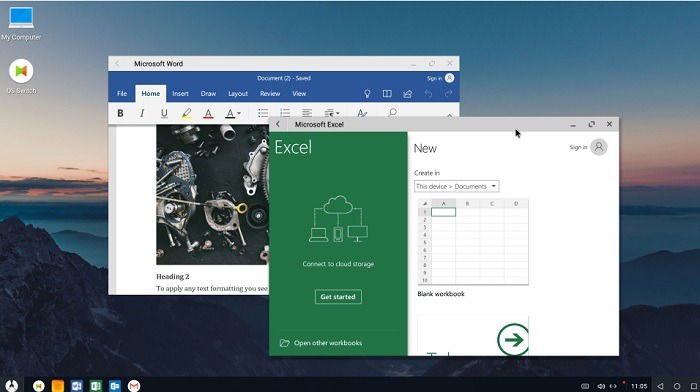Click the Share icon in Word
This screenshot has width=700, height=392.
(x=407, y=94)
